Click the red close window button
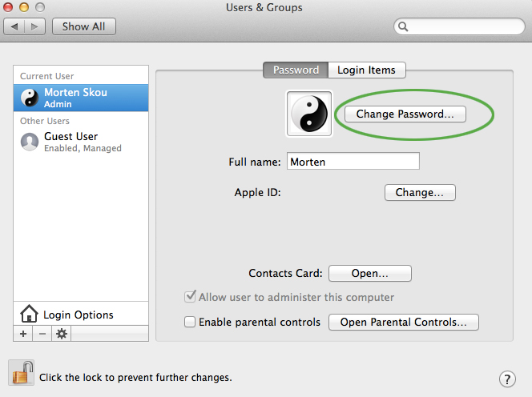The image size is (532, 397). click(8, 7)
